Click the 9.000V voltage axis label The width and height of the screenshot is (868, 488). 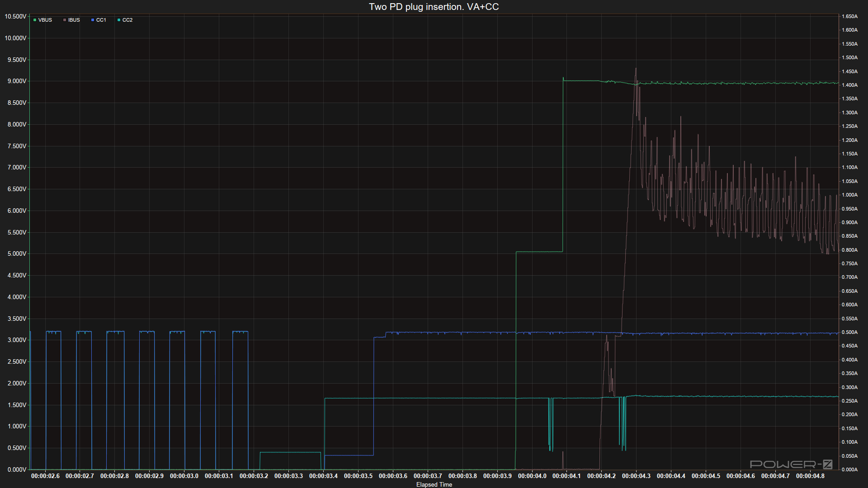click(17, 81)
